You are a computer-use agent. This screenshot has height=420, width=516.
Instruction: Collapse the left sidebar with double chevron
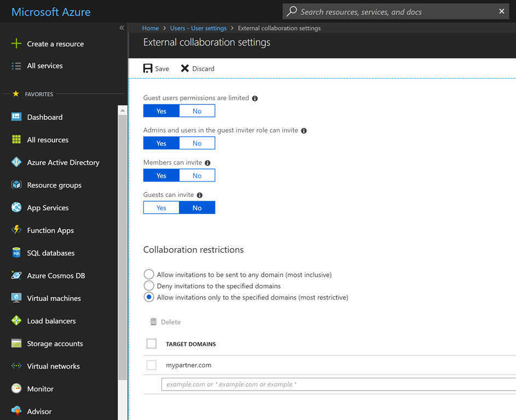[x=121, y=28]
